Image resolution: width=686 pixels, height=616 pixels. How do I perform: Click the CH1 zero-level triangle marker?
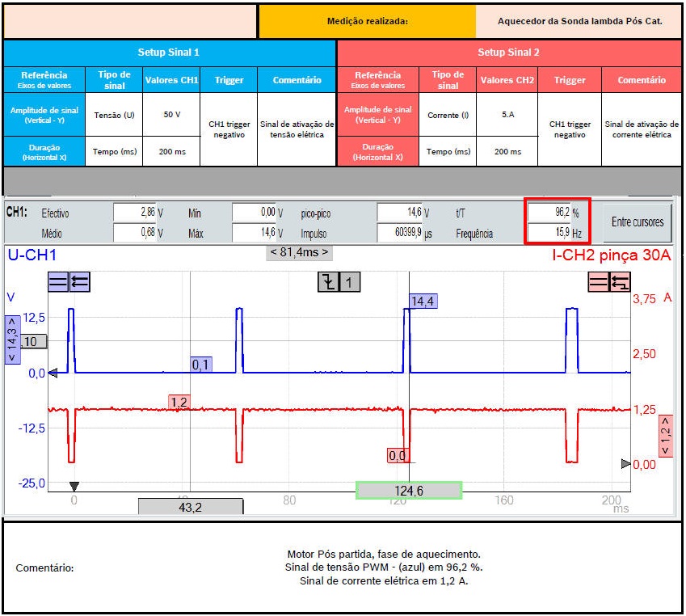[x=53, y=373]
